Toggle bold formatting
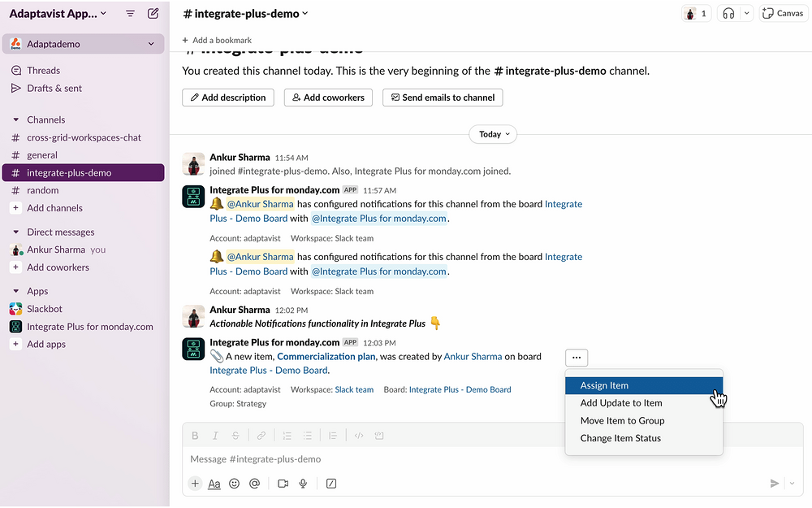The image size is (812, 508). tap(195, 436)
